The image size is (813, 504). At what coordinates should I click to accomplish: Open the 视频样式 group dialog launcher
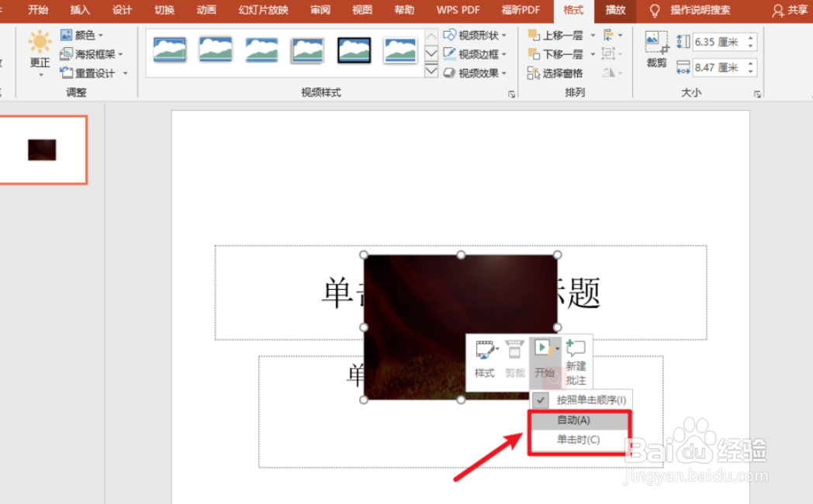point(512,95)
